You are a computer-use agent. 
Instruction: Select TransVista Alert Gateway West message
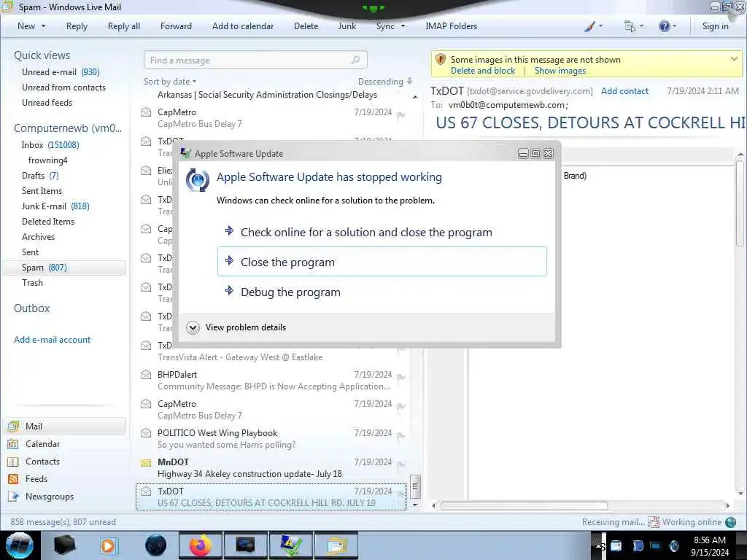[x=271, y=351]
